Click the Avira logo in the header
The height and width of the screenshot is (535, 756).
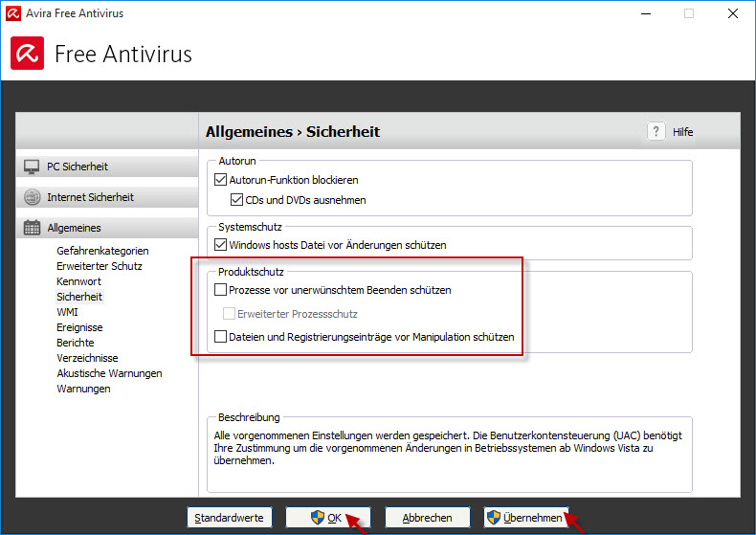click(28, 53)
